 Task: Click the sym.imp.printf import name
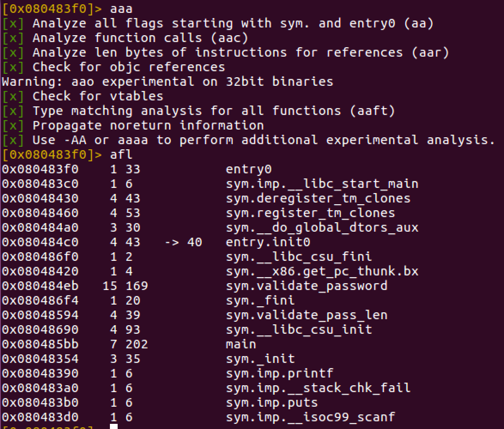279,373
